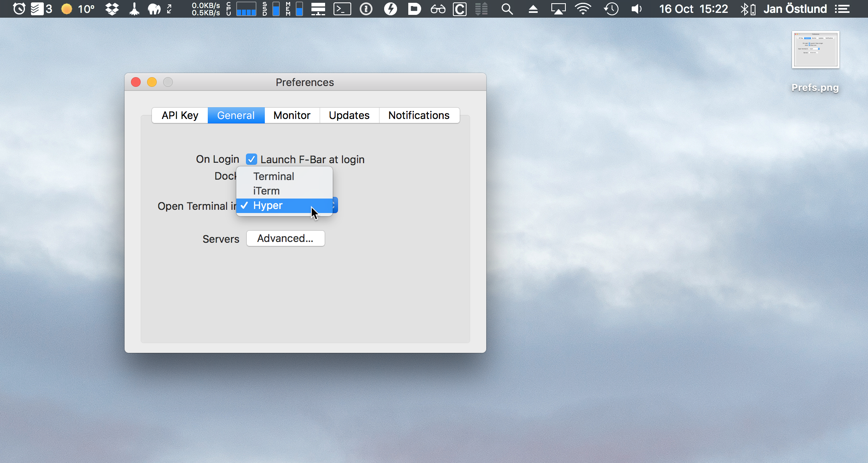Open the Dropbox menu bar icon
This screenshot has height=463, width=868.
click(x=112, y=9)
